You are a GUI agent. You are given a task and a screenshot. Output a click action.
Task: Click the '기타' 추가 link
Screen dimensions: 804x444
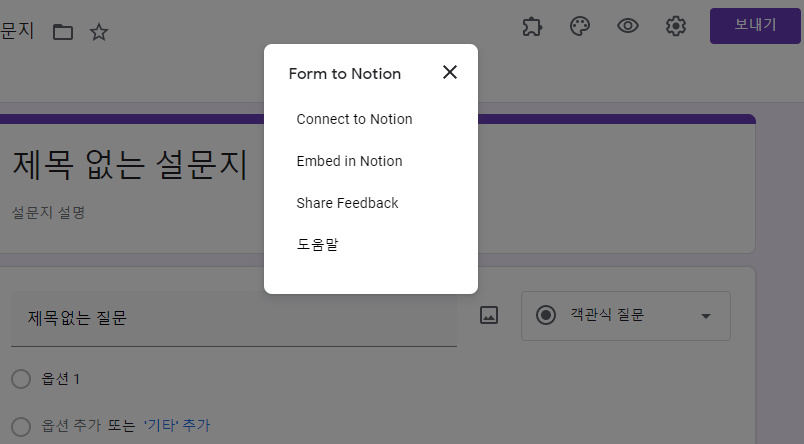(177, 425)
